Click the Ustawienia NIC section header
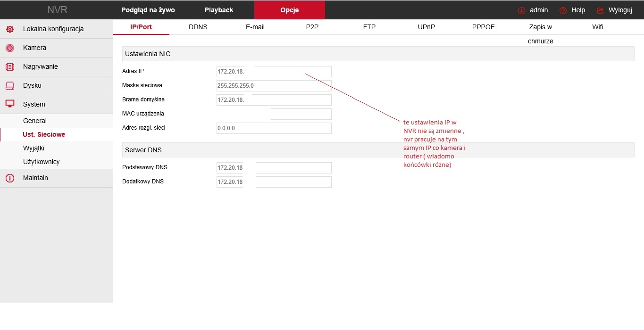 [378, 54]
